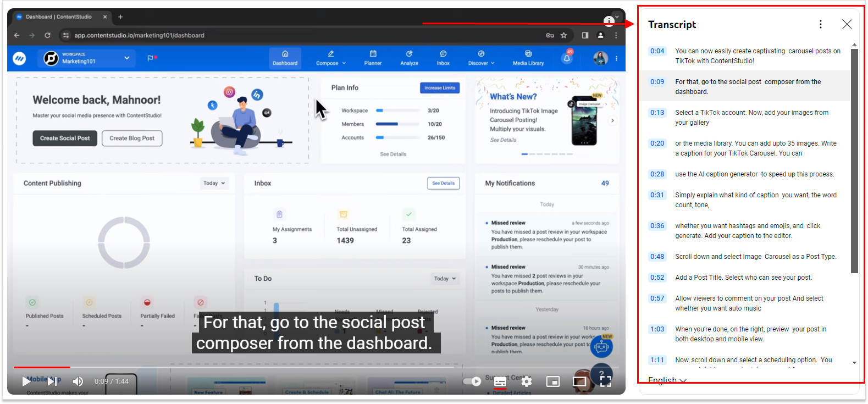Image resolution: width=868 pixels, height=404 pixels.
Task: Open the browser three-dot menu
Action: [616, 35]
